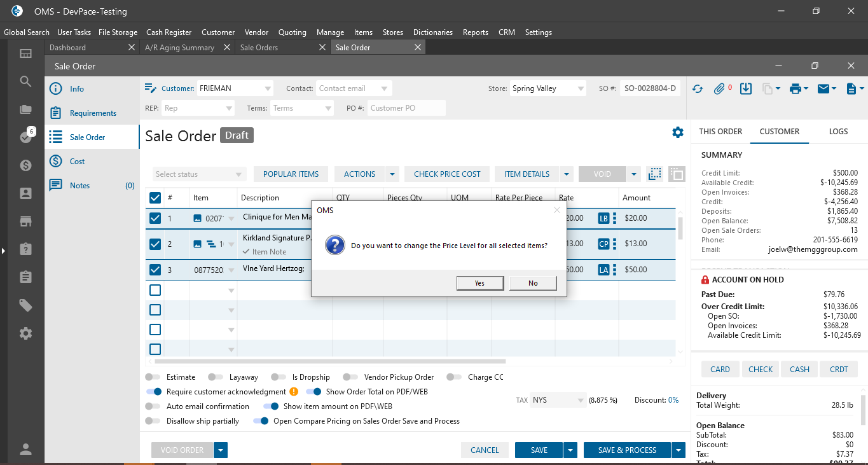The height and width of the screenshot is (465, 868).
Task: Click the edit customer pencil icon
Action: (151, 88)
